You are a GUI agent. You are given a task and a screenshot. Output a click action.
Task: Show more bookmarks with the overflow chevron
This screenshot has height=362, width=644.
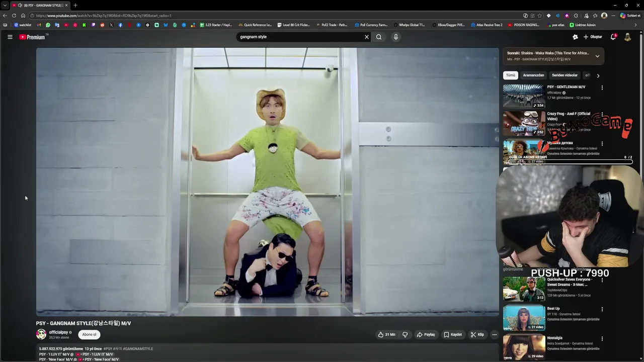click(635, 25)
